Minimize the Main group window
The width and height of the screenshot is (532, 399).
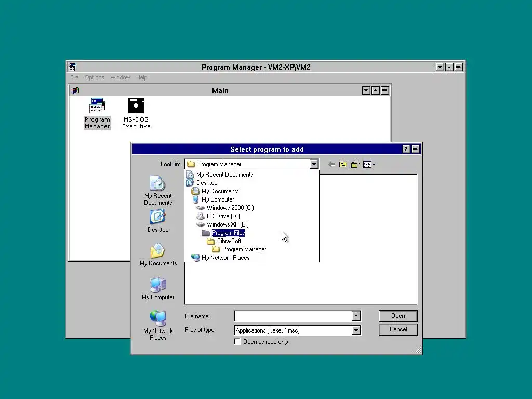pos(366,90)
